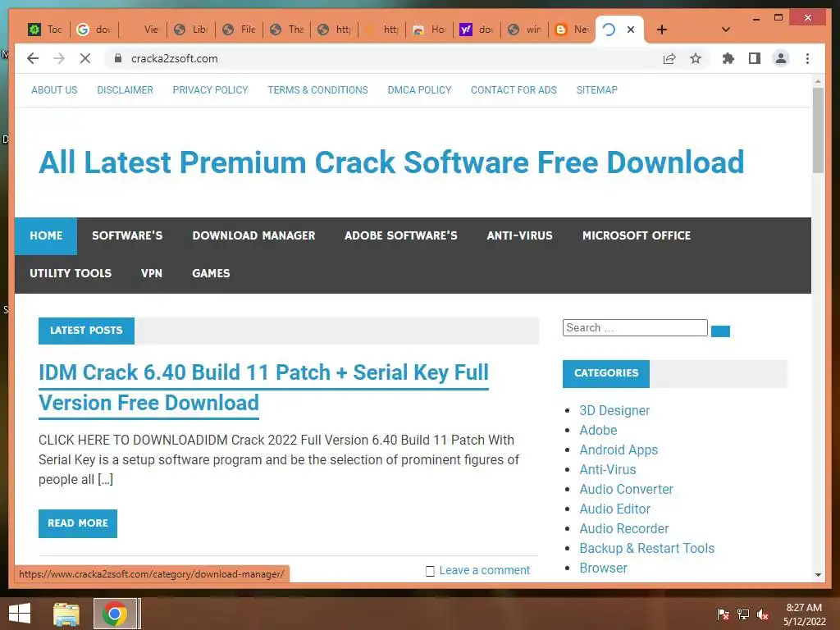Go back using the browser back arrow

[x=33, y=58]
